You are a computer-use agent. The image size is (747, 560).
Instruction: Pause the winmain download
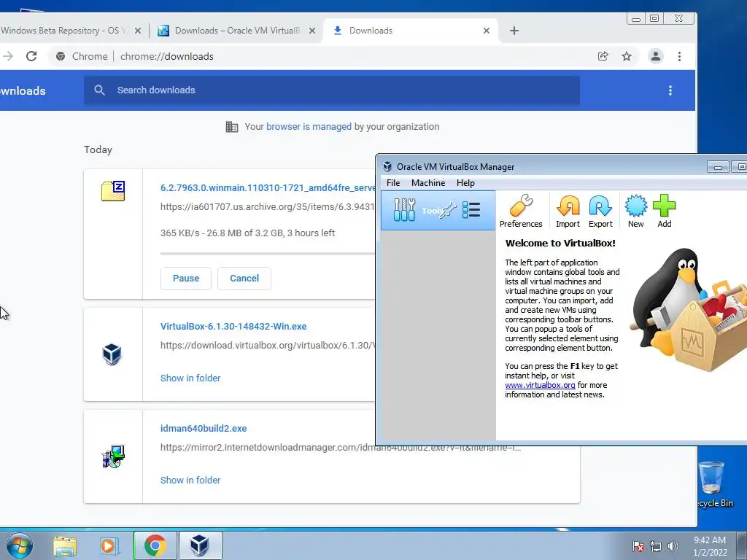coord(186,278)
